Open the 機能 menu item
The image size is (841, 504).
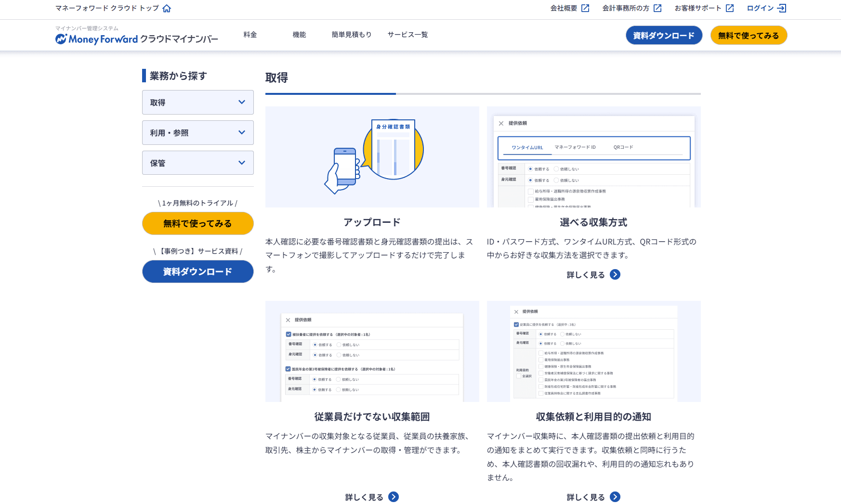[300, 35]
